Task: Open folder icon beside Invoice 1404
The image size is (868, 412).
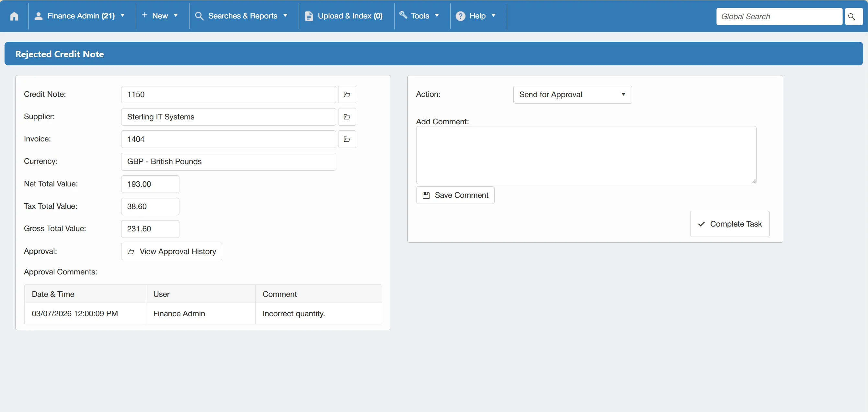Action: (347, 139)
